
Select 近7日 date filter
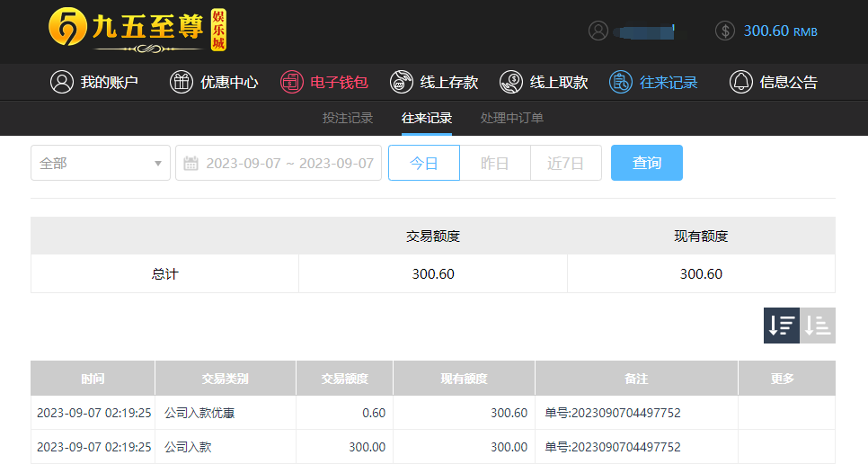(566, 163)
